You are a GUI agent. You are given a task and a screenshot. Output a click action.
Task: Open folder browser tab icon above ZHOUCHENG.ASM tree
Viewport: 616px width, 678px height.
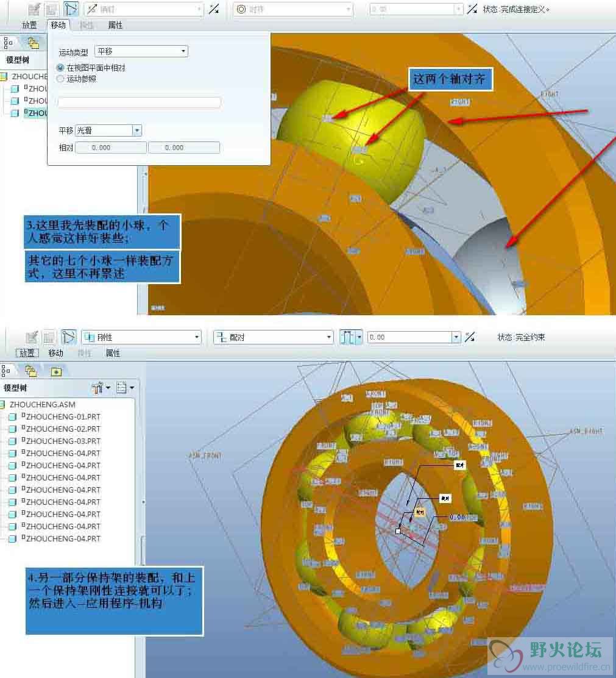[x=30, y=371]
